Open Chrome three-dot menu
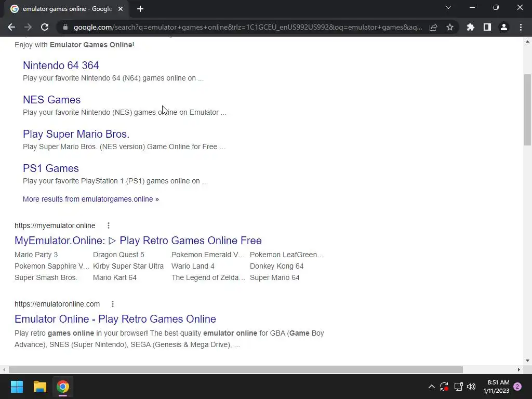Viewport: 532px width, 399px height. [521, 27]
